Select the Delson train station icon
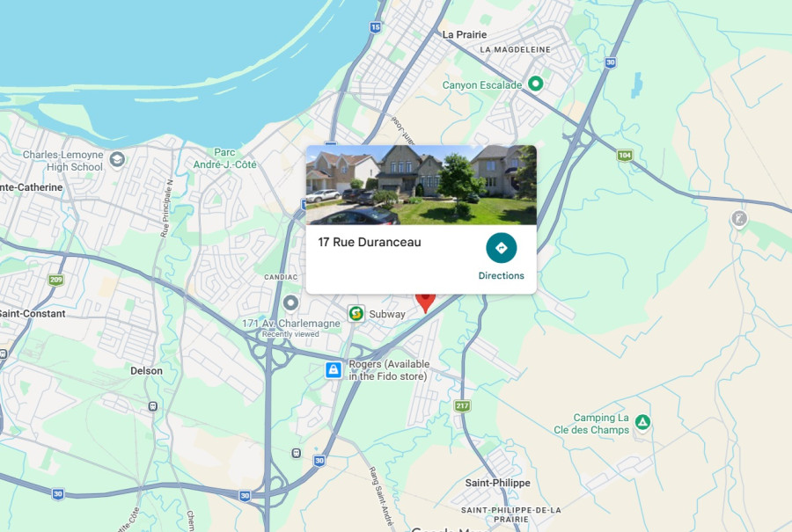The image size is (792, 532). (x=152, y=406)
